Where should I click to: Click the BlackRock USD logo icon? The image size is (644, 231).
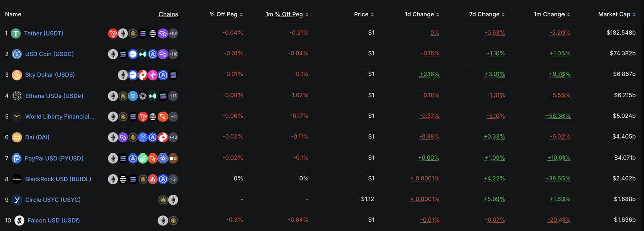click(x=17, y=179)
